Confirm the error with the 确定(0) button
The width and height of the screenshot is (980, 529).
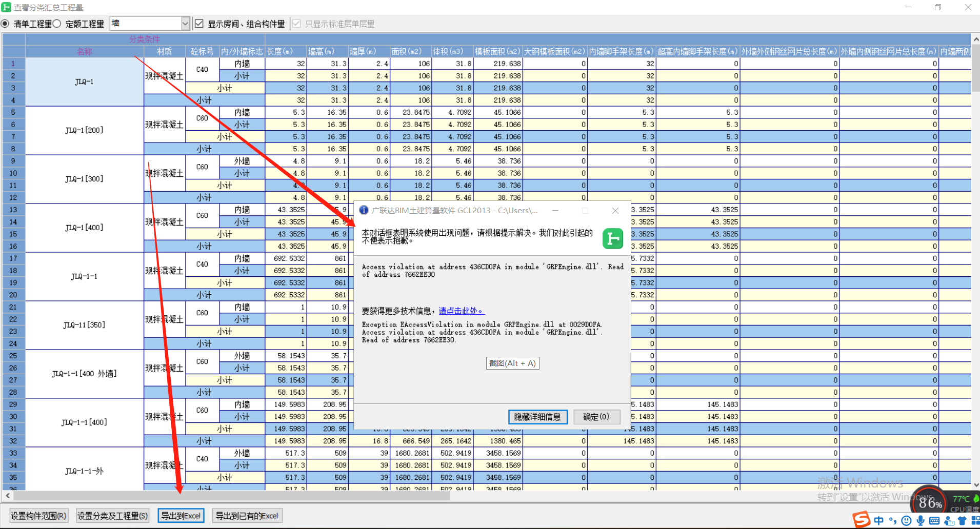tap(596, 417)
